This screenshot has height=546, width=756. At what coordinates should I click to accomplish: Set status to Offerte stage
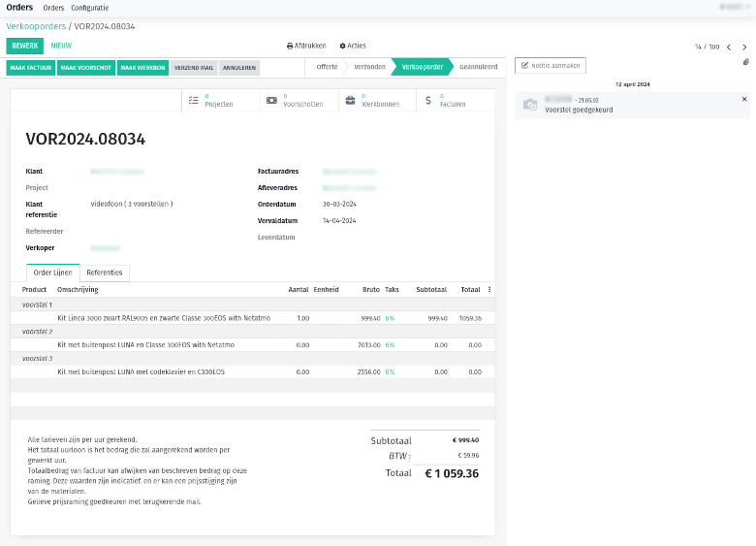coord(327,67)
